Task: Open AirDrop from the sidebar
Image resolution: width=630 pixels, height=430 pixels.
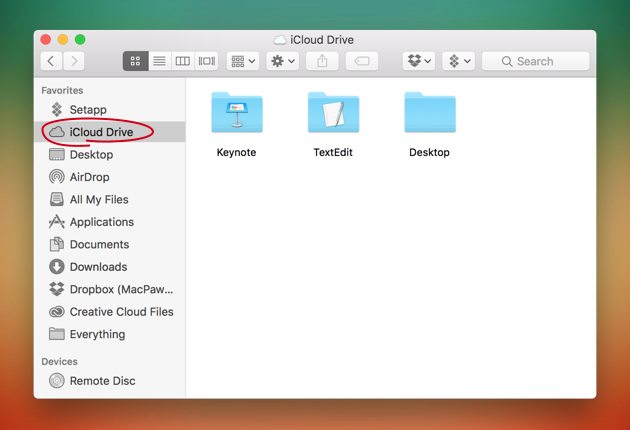Action: pyautogui.click(x=109, y=177)
